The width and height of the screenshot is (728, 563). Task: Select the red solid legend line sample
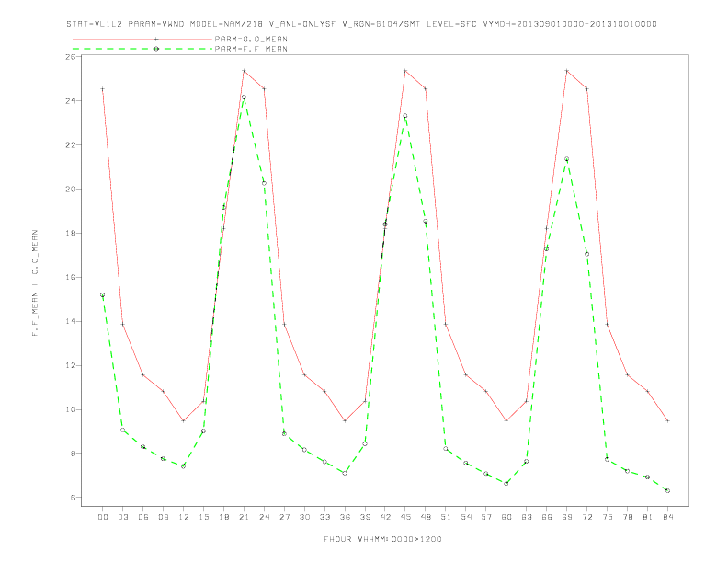(x=142, y=39)
